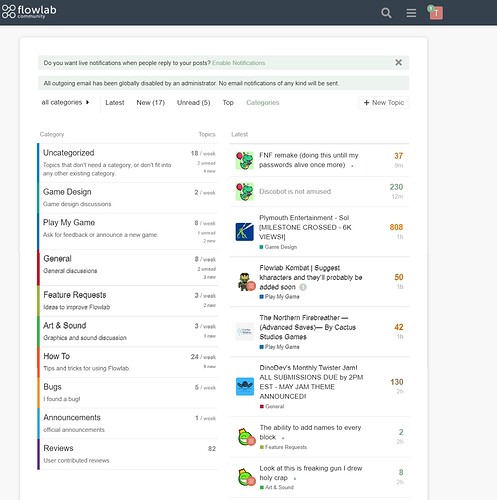Click the Category column header
Screen dimensions: 497x500
(52, 134)
